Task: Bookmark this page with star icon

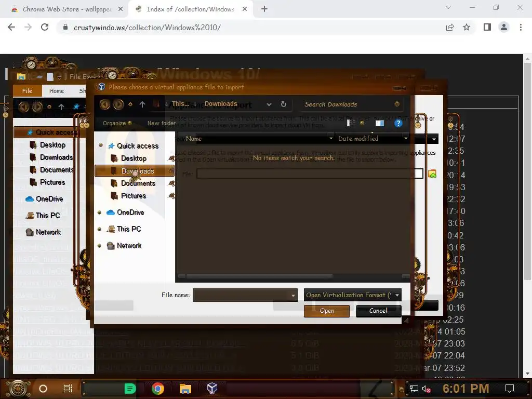Action: (467, 27)
